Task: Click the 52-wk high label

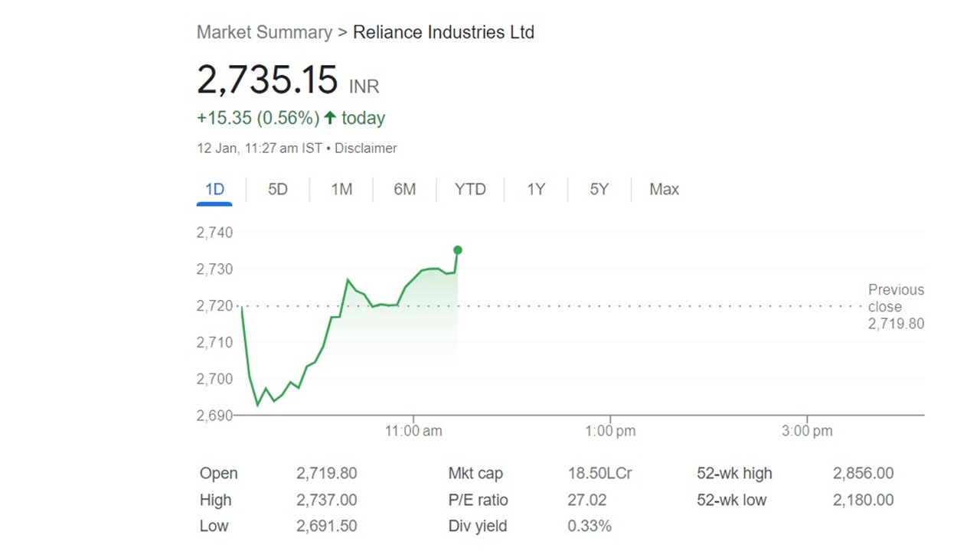Action: (735, 474)
